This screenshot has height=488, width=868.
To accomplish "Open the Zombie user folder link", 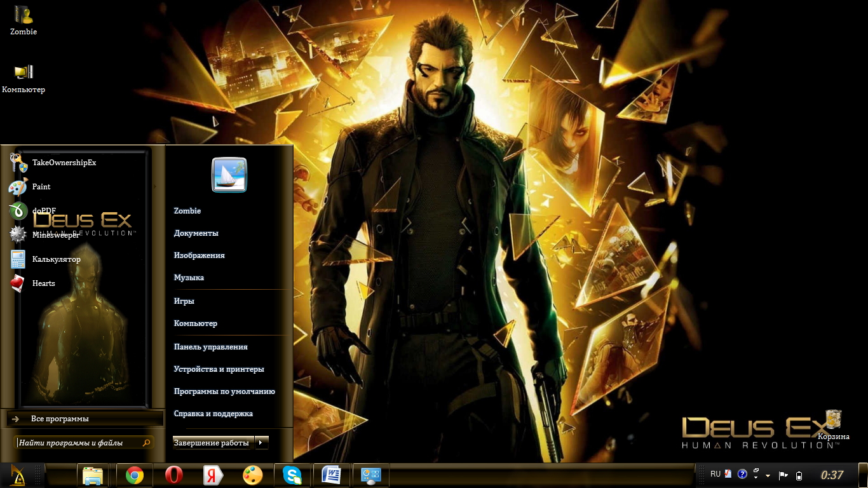I will click(187, 211).
